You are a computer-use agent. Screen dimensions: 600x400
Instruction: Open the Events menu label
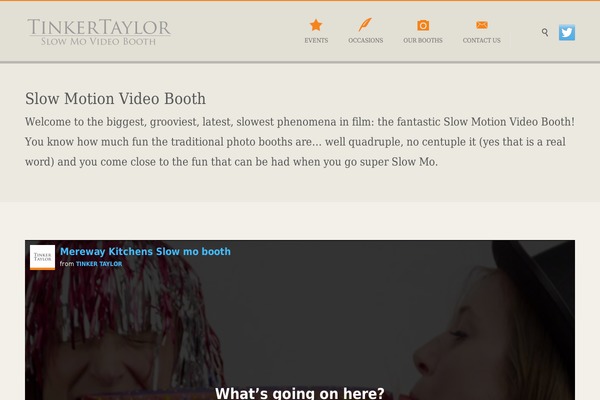(x=316, y=40)
